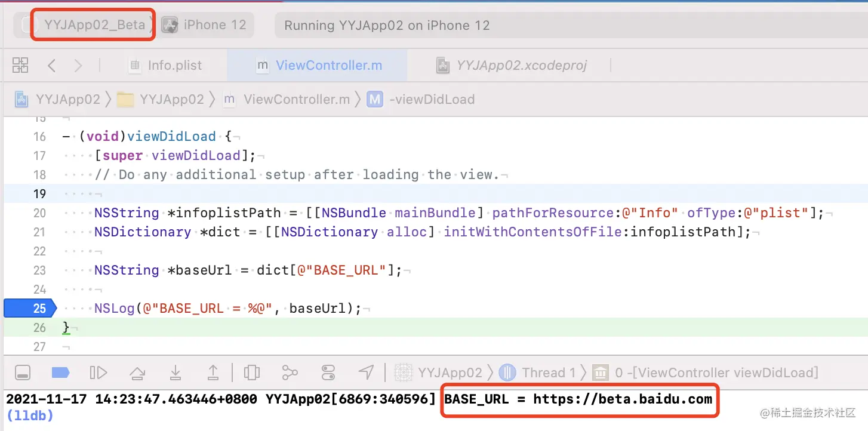Image resolution: width=868 pixels, height=431 pixels.
Task: Toggle breakpoint activation in debug bar
Action: pos(60,372)
